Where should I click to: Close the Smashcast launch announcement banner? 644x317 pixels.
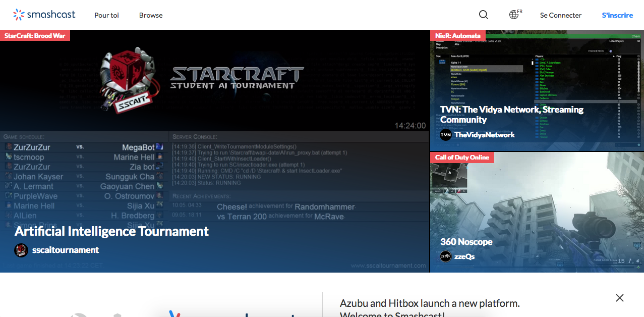coord(620,298)
